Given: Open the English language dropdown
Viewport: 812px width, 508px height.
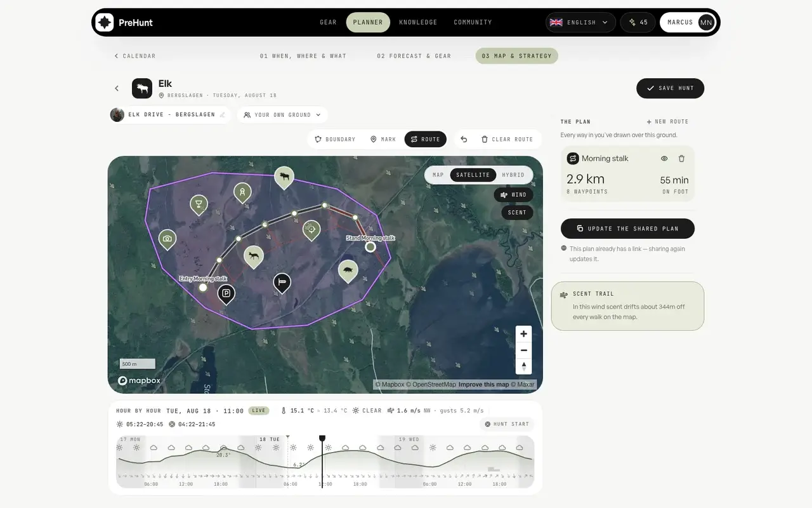Looking at the screenshot, I should coord(580,22).
